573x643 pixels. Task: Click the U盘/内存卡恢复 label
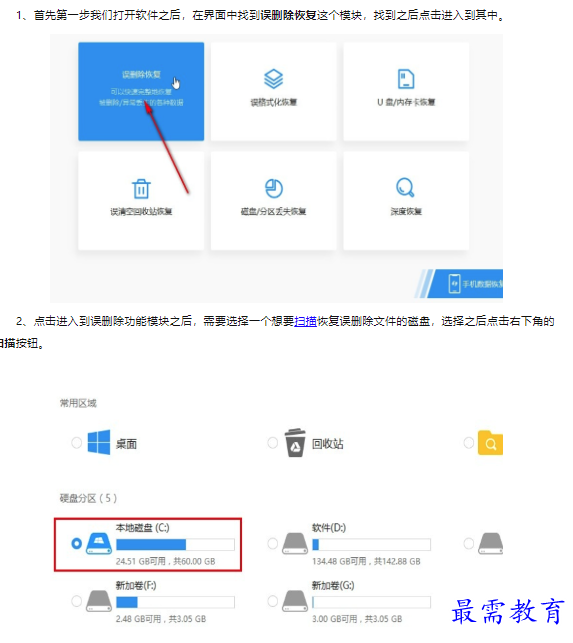(406, 102)
